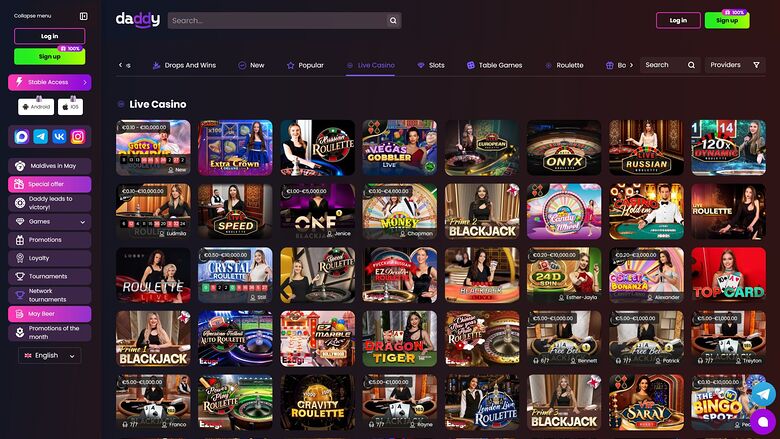This screenshot has width=780, height=439.
Task: Switch to Table Games tab
Action: (494, 65)
